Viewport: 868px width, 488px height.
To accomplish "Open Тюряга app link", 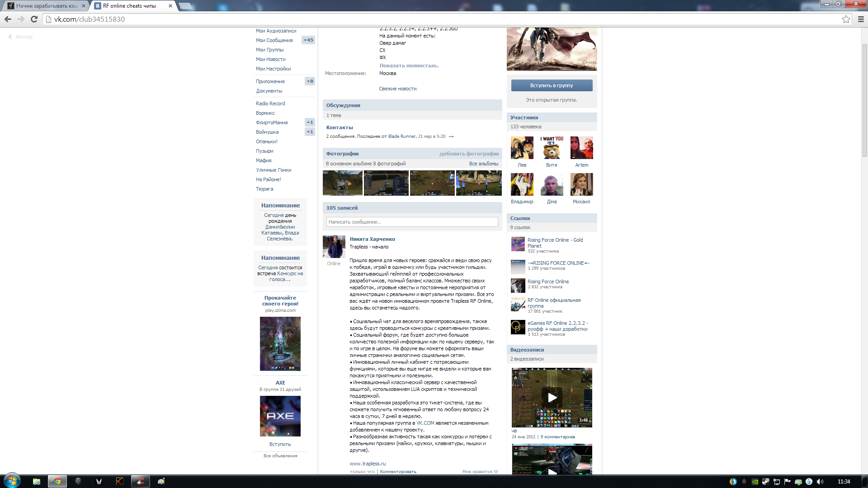I will point(264,189).
